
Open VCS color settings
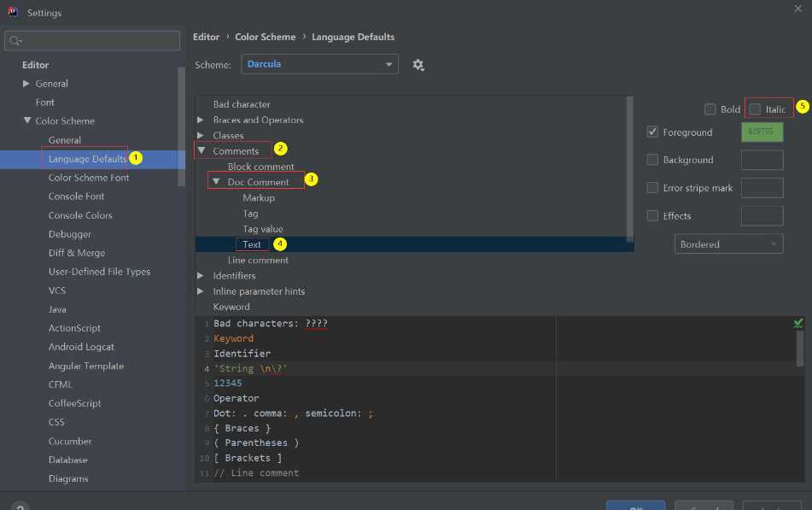(x=57, y=290)
